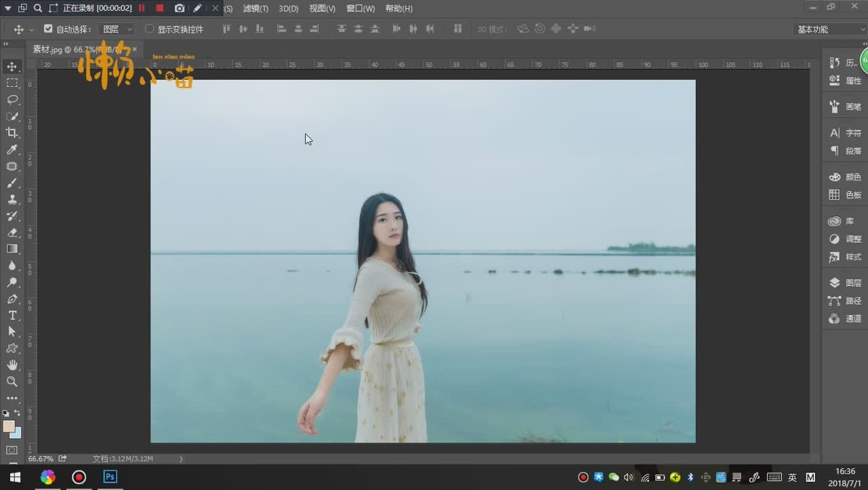868x490 pixels.
Task: Select the Custom Shape tool
Action: coord(12,348)
